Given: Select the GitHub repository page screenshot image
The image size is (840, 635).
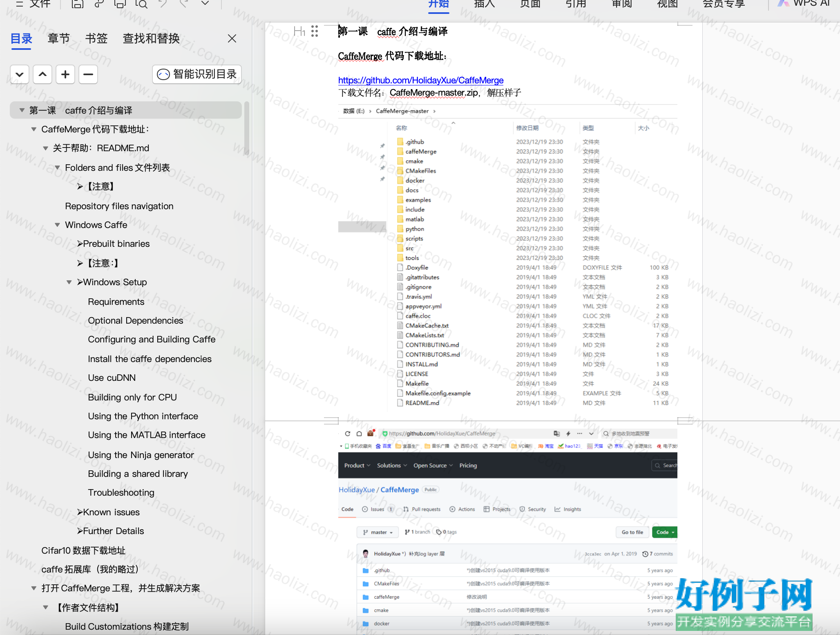Looking at the screenshot, I should (x=507, y=532).
